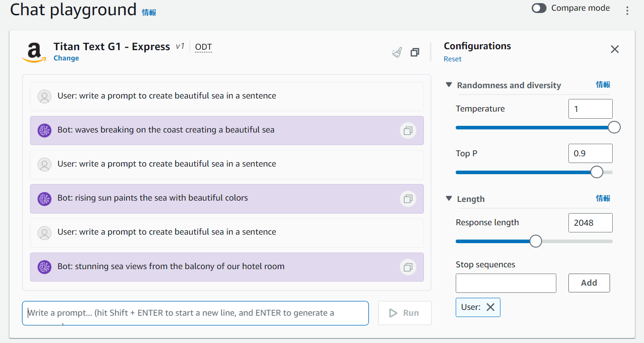Click the copy chat icon beside the broom
Viewport: 644px width, 343px height.
pos(415,52)
